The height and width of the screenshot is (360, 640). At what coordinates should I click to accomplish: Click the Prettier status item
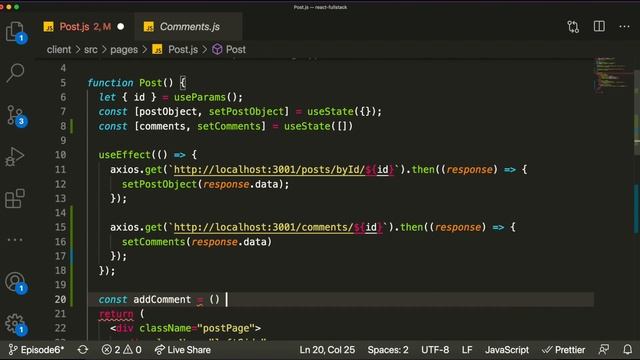(x=564, y=350)
